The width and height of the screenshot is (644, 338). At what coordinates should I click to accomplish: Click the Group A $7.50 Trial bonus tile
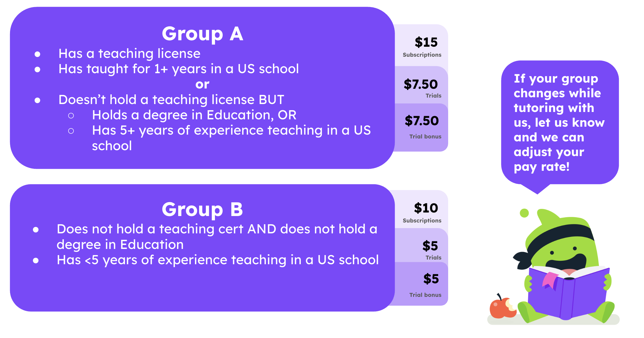tap(421, 128)
